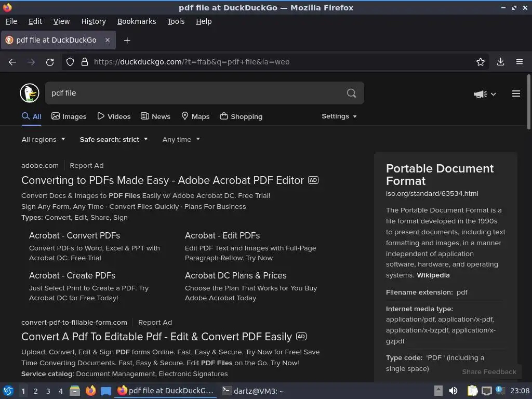Reload the current page
The width and height of the screenshot is (532, 399).
pos(50,62)
